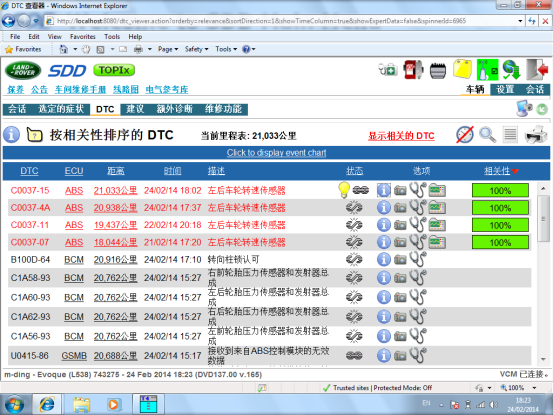
Task: Sort by the 距离 column header
Action: point(116,171)
